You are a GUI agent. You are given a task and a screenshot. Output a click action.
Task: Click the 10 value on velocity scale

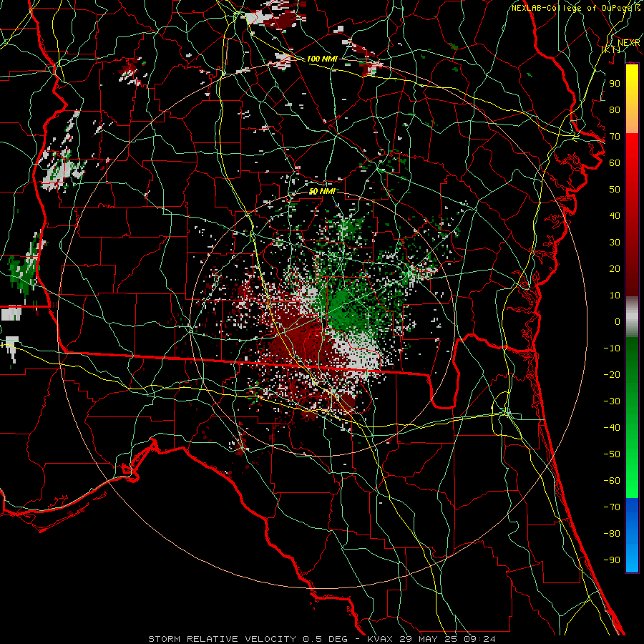point(615,296)
